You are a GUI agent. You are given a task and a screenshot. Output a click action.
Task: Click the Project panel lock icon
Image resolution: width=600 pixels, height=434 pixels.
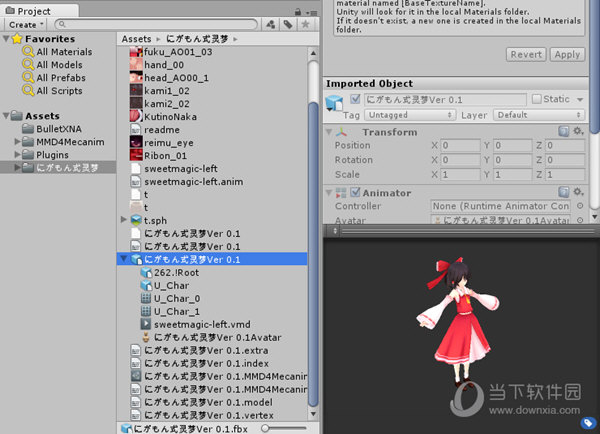(298, 12)
